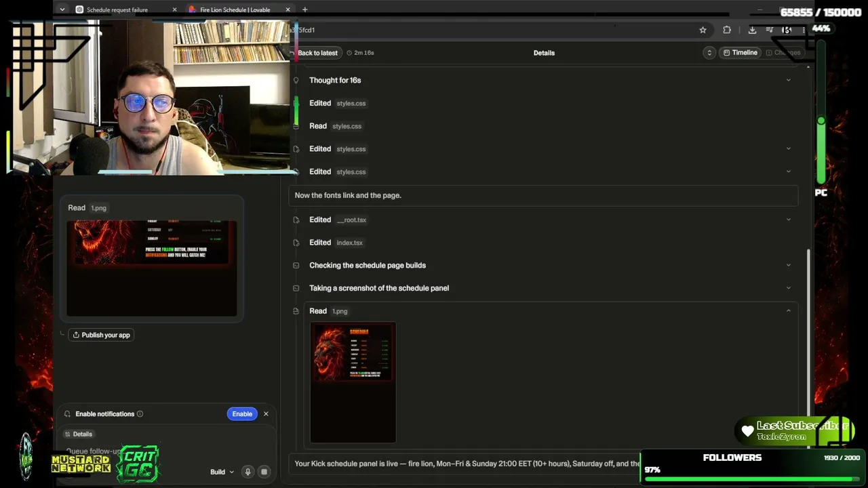Click the bell icon beside Enable notifications

(x=67, y=414)
